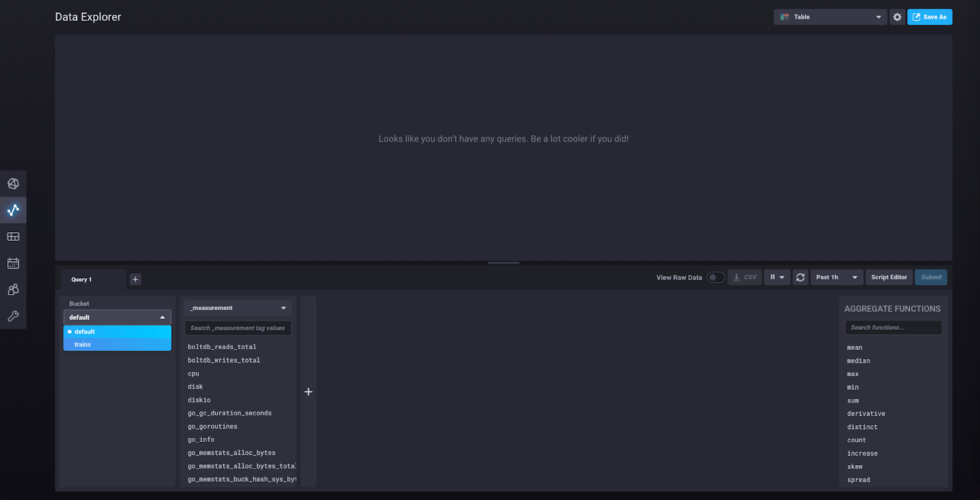
Task: Select the default bucket option
Action: (x=117, y=331)
